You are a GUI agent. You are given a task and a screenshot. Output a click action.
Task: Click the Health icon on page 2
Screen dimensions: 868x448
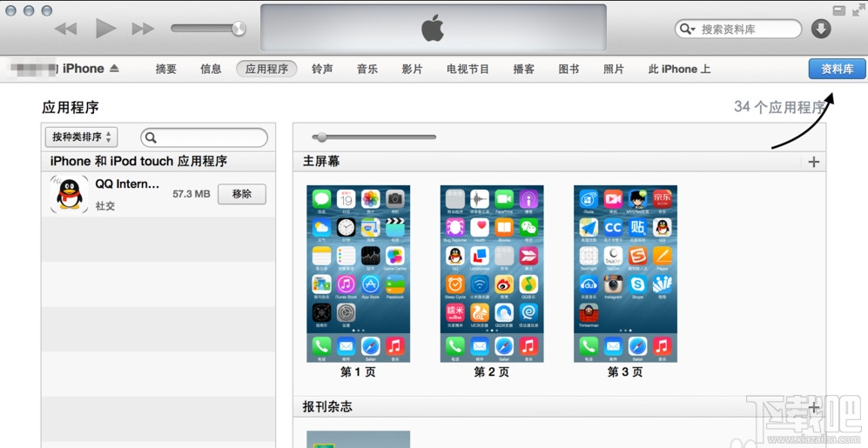(480, 227)
